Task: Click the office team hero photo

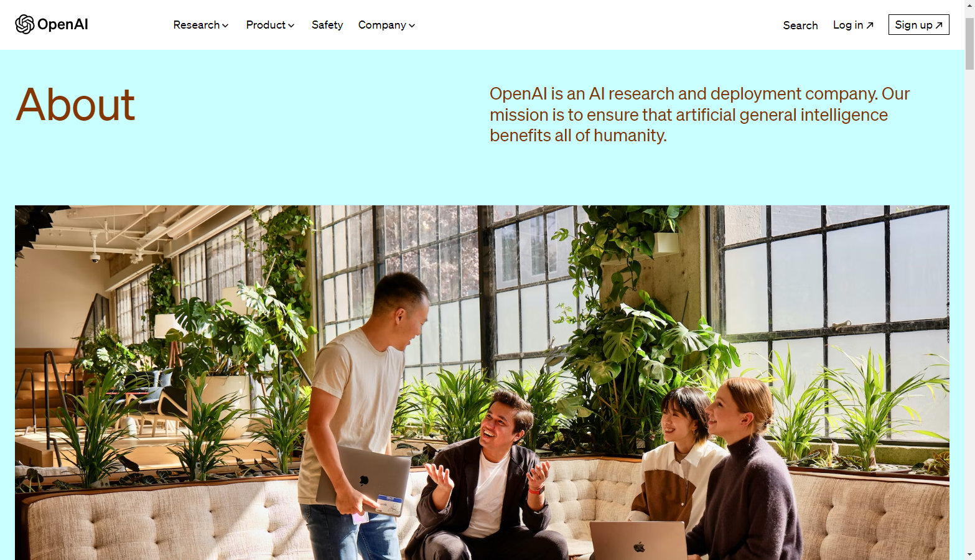Action: point(482,383)
